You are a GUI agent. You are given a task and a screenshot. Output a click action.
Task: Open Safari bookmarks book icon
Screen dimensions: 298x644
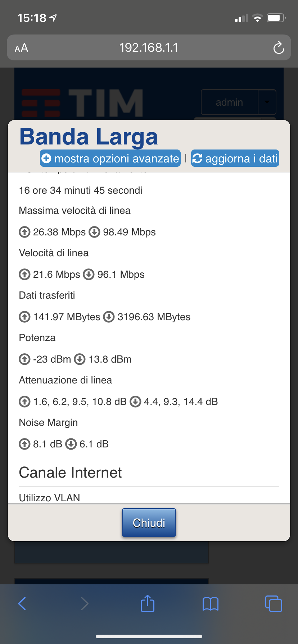click(211, 604)
